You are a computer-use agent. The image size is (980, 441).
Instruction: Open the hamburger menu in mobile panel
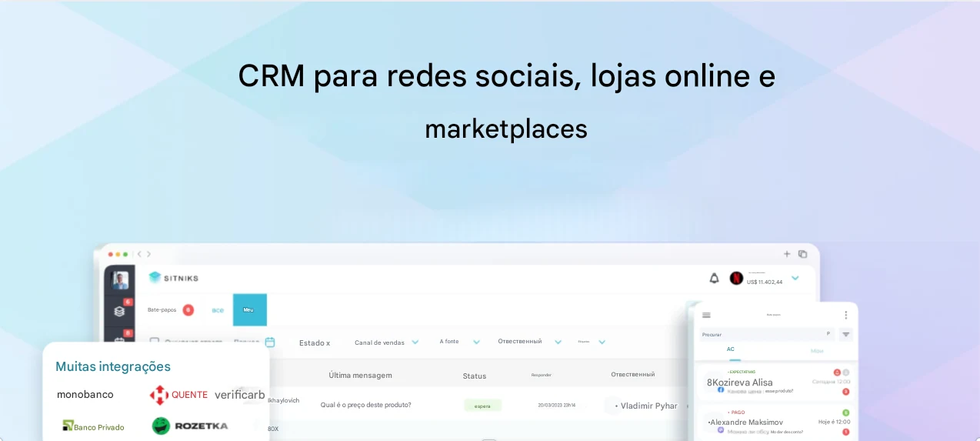tap(706, 315)
